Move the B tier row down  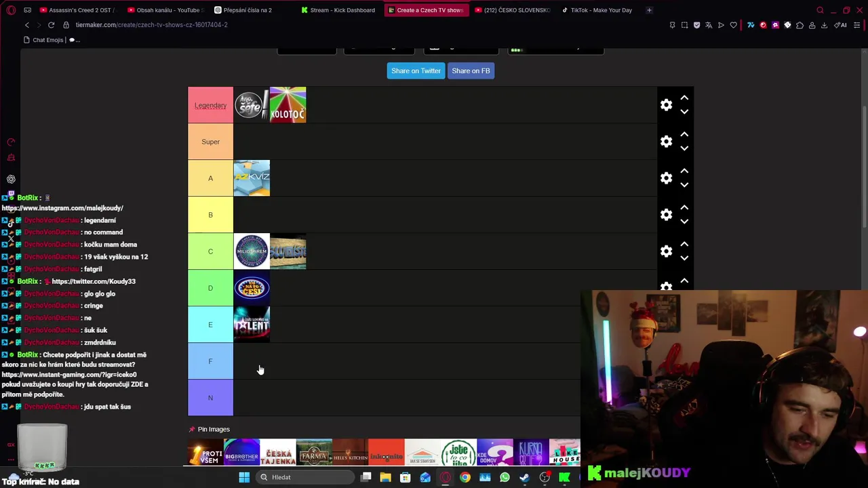pos(684,222)
